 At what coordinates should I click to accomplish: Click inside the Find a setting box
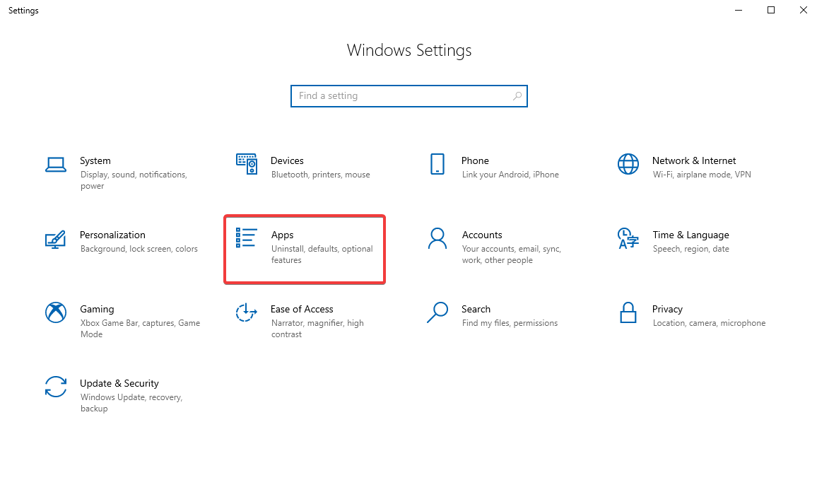409,95
